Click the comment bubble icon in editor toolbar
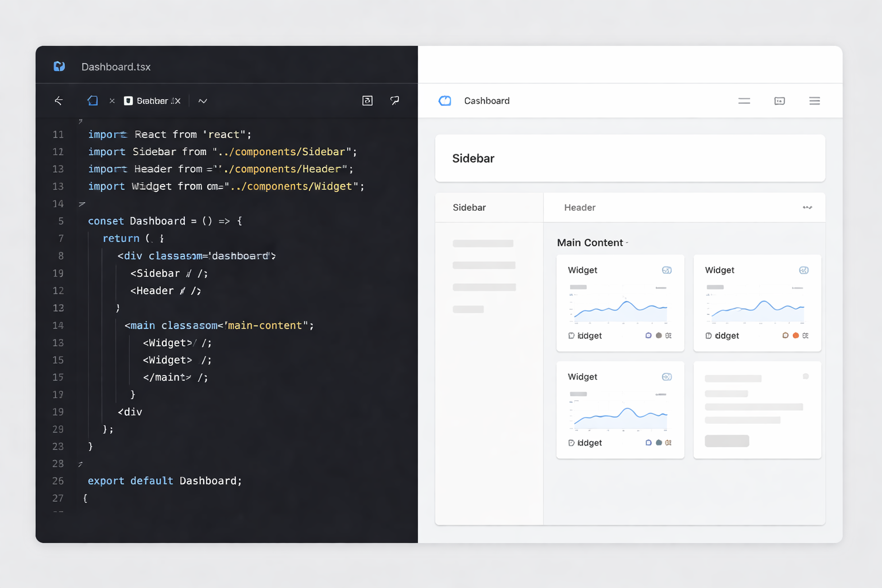The height and width of the screenshot is (588, 882). (394, 101)
